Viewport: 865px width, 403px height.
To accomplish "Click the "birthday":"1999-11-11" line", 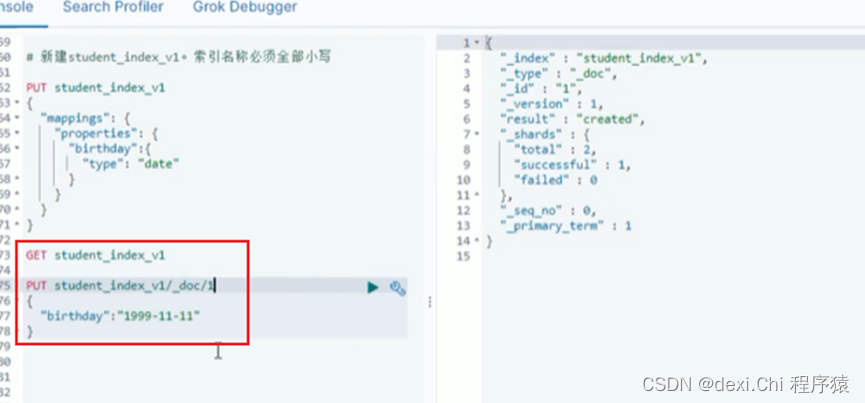I will coord(121,316).
